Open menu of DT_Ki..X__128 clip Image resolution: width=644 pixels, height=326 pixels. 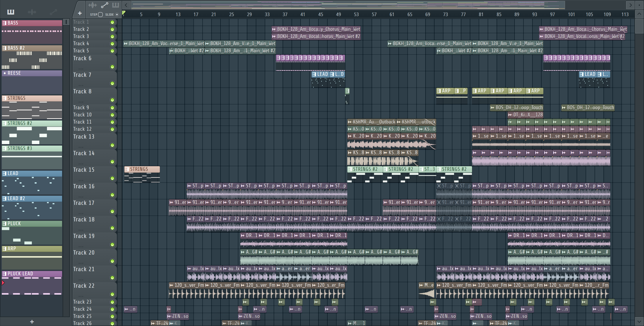click(x=510, y=115)
